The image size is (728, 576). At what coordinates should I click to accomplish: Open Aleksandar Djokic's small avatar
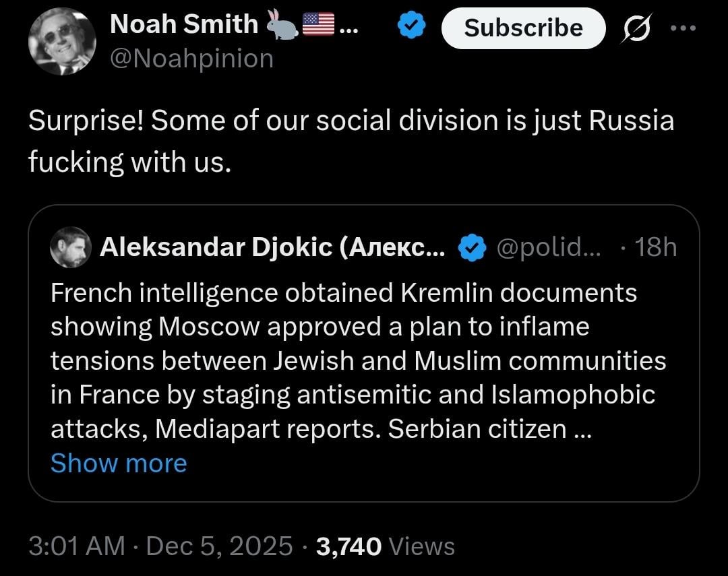pyautogui.click(x=71, y=247)
